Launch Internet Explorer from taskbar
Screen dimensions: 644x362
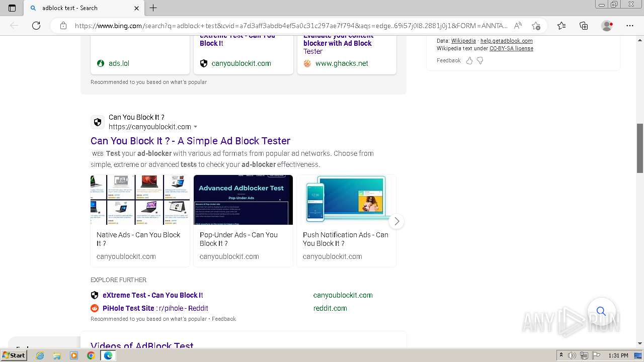coord(40,355)
